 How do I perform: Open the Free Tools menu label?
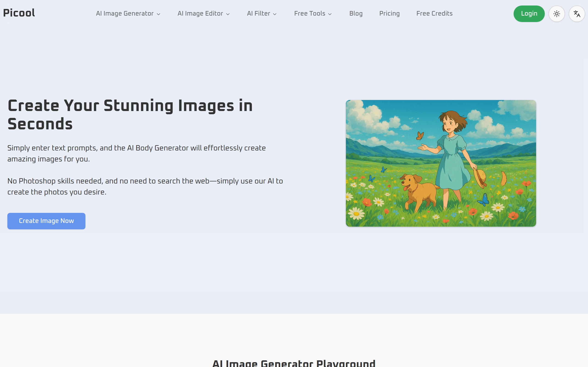(x=310, y=14)
